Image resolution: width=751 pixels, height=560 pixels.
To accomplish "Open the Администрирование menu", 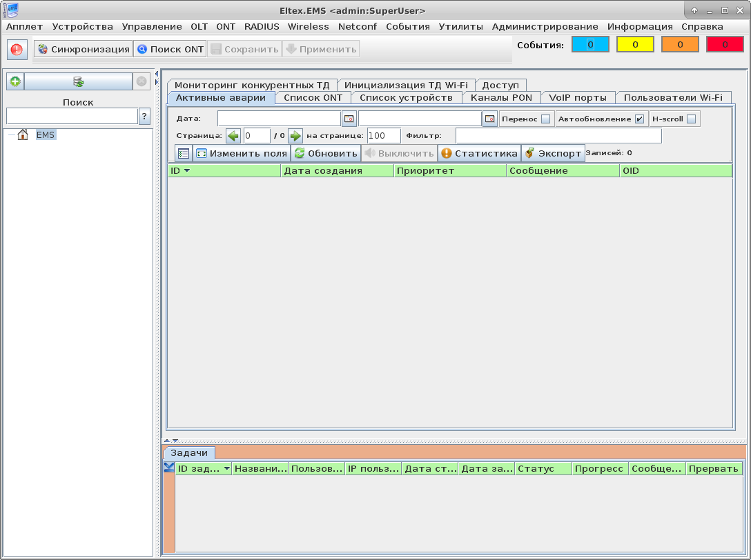I will coord(545,27).
